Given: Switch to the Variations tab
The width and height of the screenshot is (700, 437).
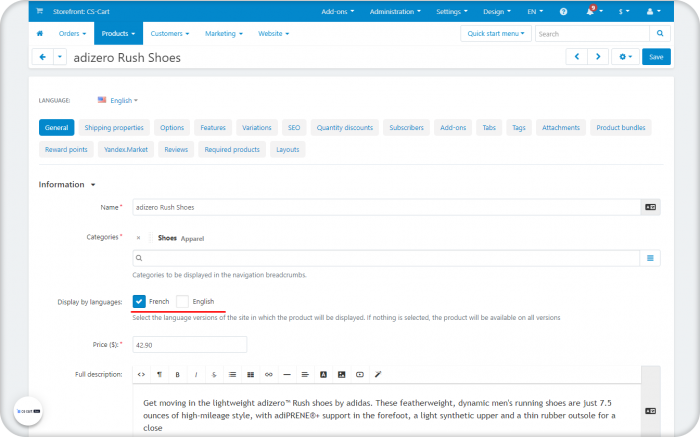Looking at the screenshot, I should click(257, 128).
